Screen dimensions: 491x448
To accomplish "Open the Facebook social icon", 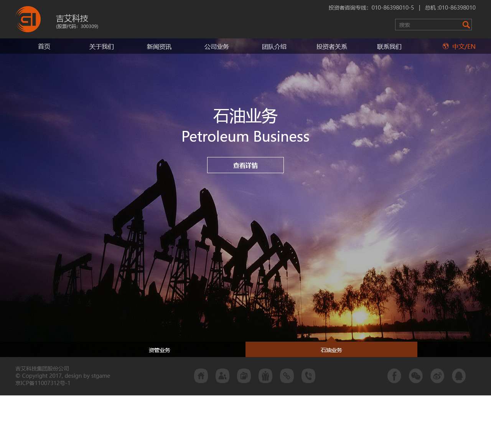I will pyautogui.click(x=394, y=376).
